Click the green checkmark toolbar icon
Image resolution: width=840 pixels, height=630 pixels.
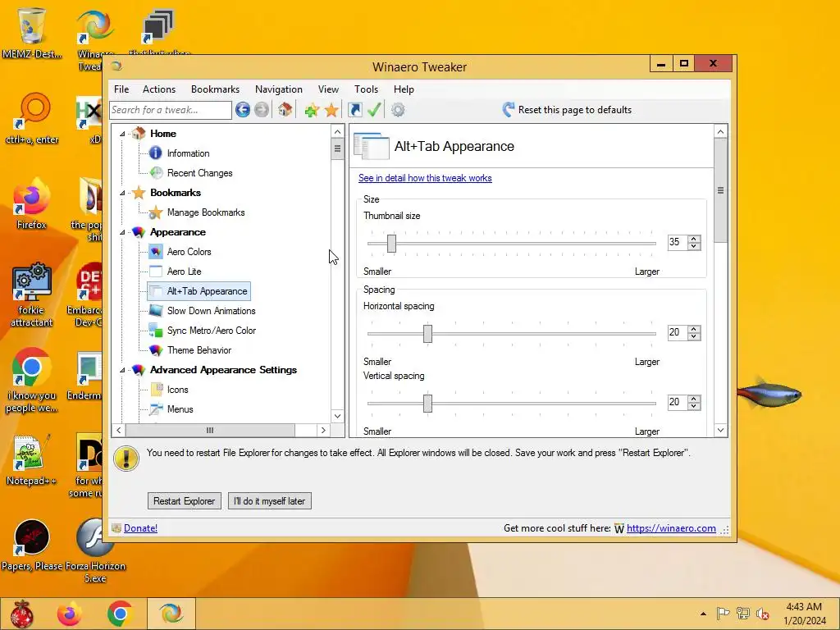[374, 110]
